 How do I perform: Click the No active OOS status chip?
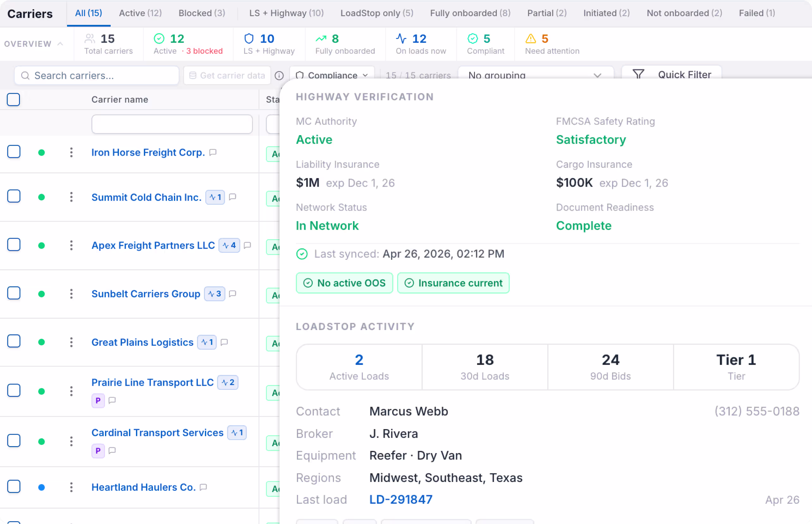[344, 283]
